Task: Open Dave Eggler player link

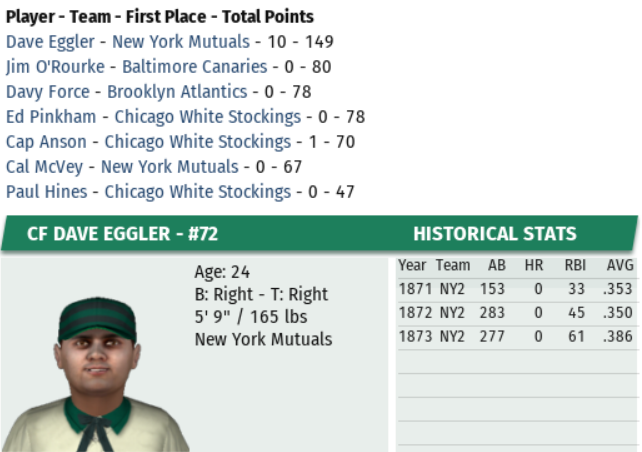Action: click(51, 42)
